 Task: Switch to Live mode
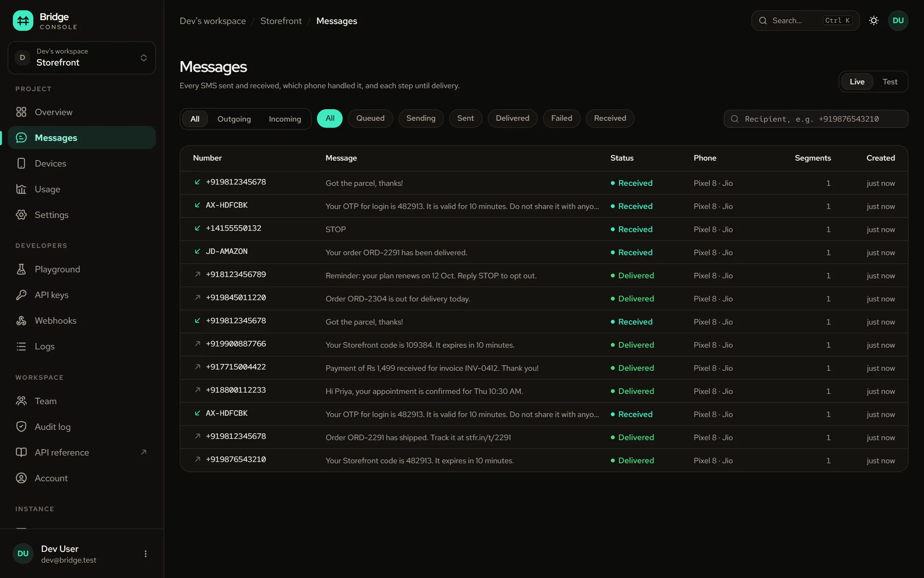coord(857,82)
